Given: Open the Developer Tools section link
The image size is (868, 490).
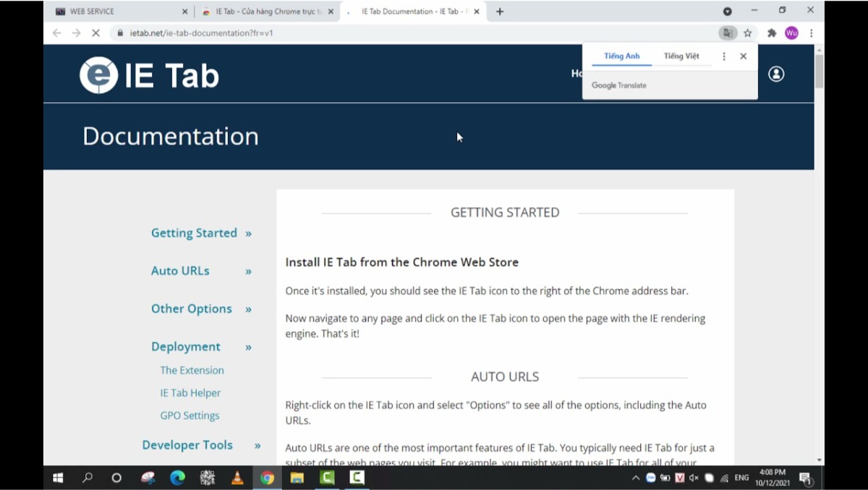Looking at the screenshot, I should click(187, 445).
